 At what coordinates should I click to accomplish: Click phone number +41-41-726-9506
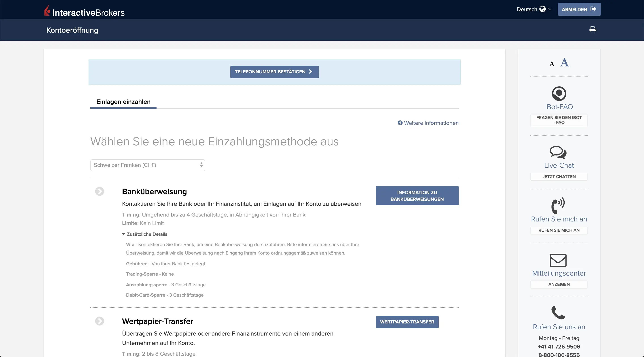click(x=559, y=347)
